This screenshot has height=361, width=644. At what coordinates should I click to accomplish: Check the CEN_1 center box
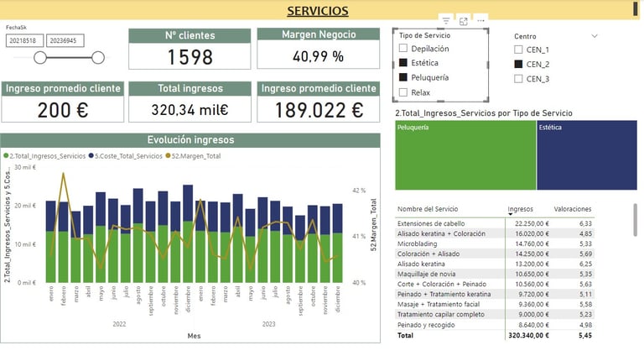coord(518,50)
